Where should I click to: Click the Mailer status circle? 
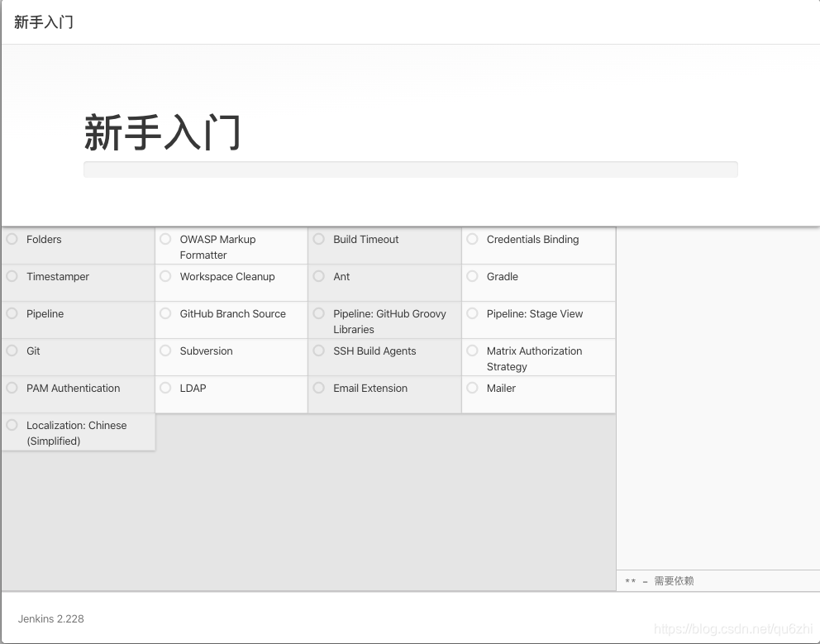(x=472, y=388)
